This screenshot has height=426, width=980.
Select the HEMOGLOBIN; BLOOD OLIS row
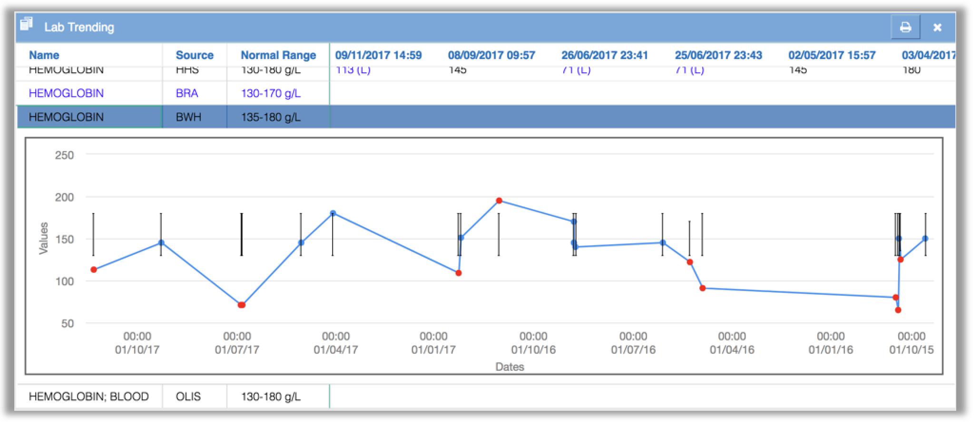pos(486,397)
